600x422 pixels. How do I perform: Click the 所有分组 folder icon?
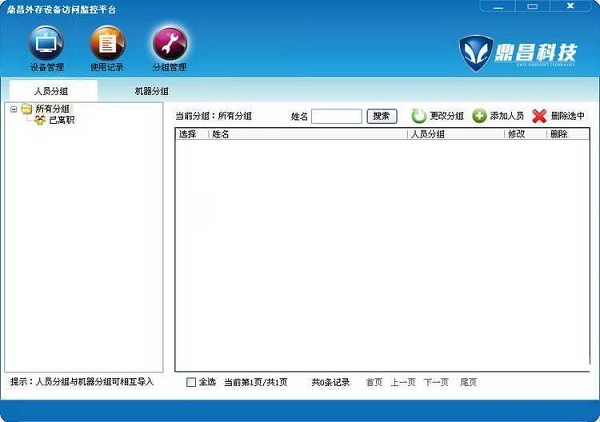tap(26, 109)
